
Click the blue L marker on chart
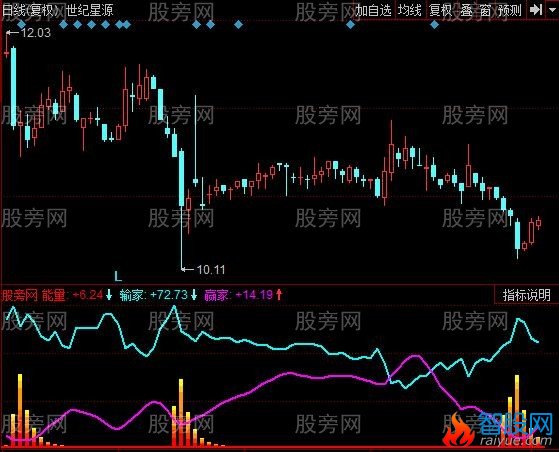[118, 276]
